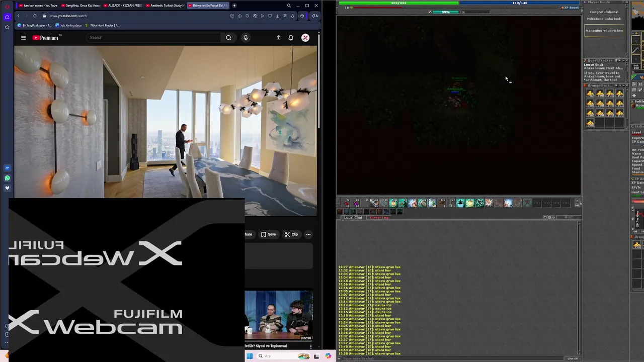Screen dimensions: 644x362
Task: Use the rope on F4 hotkey
Action: pos(375,203)
